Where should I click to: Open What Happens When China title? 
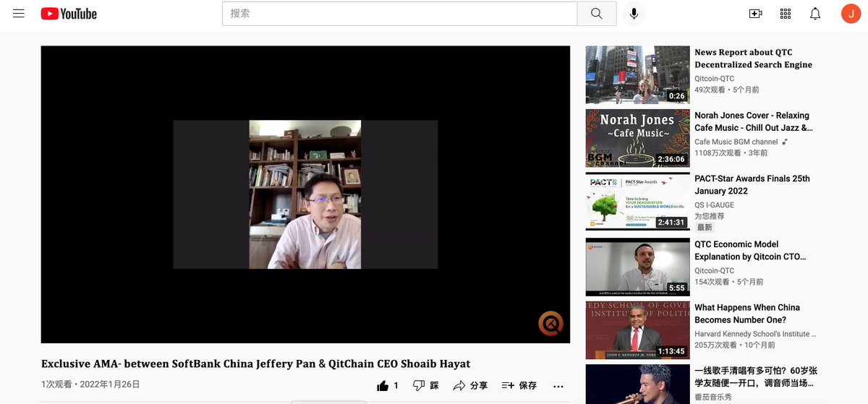[x=747, y=314]
